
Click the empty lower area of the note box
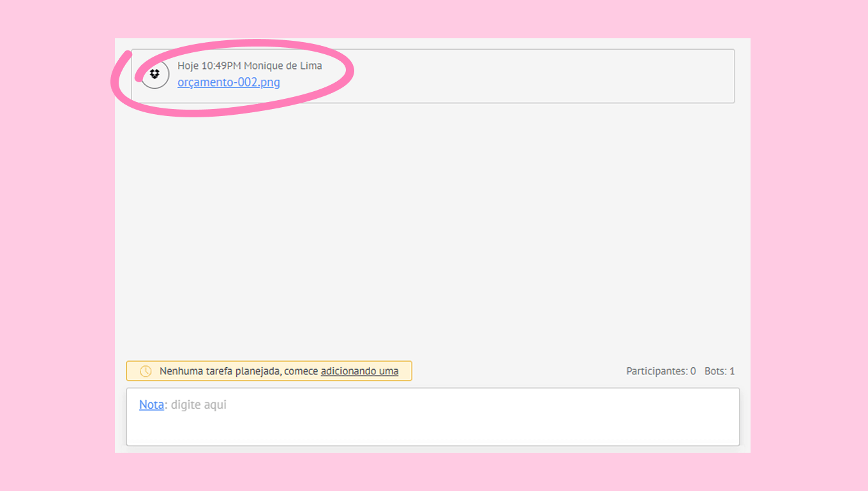pos(433,430)
